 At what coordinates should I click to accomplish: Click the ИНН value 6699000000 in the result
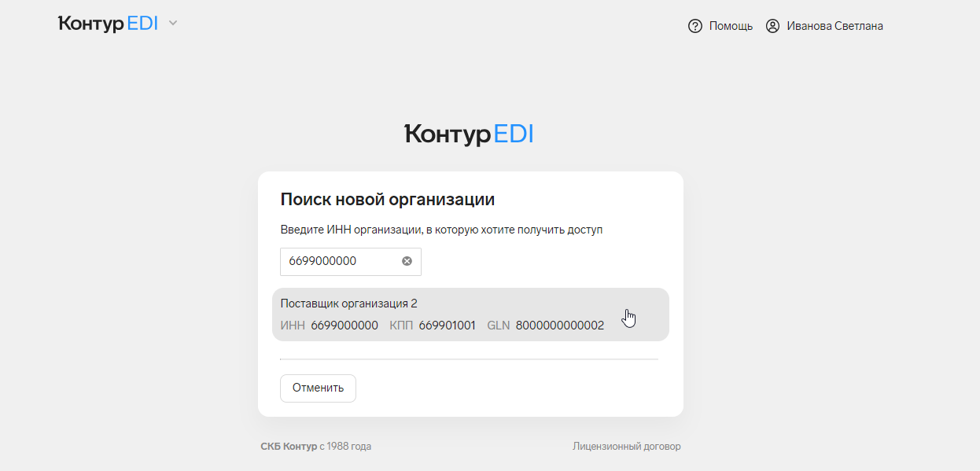point(344,326)
